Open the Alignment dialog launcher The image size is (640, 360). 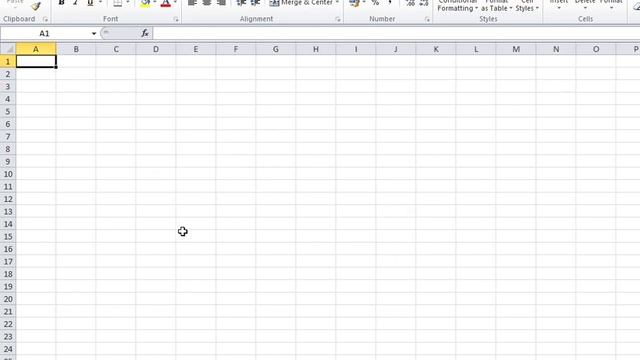tap(338, 19)
